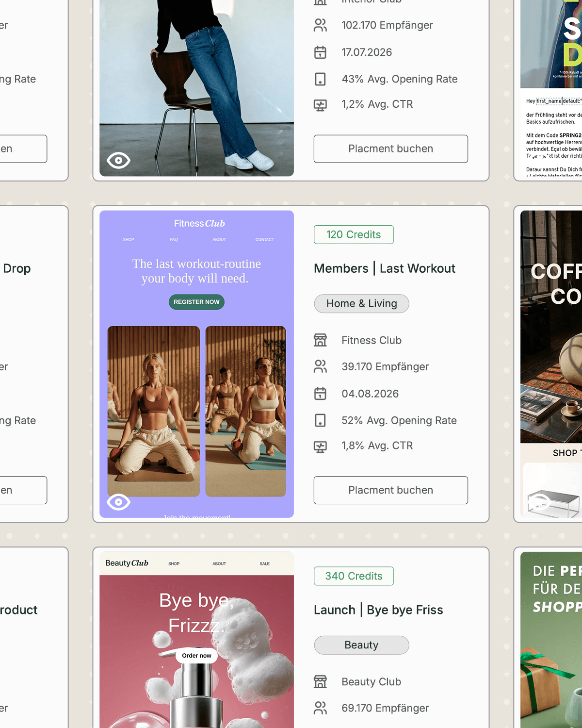582x728 pixels.
Task: Click the 52% Avg. Opening Rate text
Action: pyautogui.click(x=399, y=421)
